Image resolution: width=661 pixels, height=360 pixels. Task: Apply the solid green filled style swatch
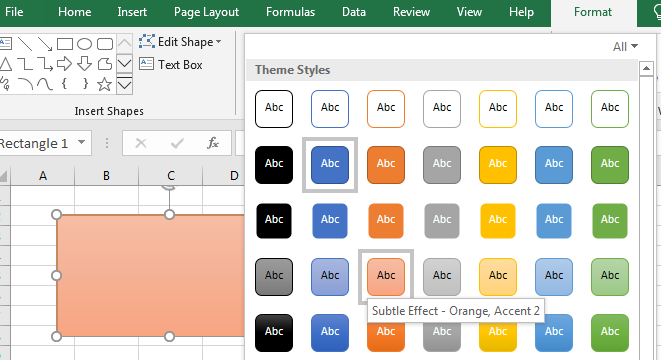pos(610,165)
